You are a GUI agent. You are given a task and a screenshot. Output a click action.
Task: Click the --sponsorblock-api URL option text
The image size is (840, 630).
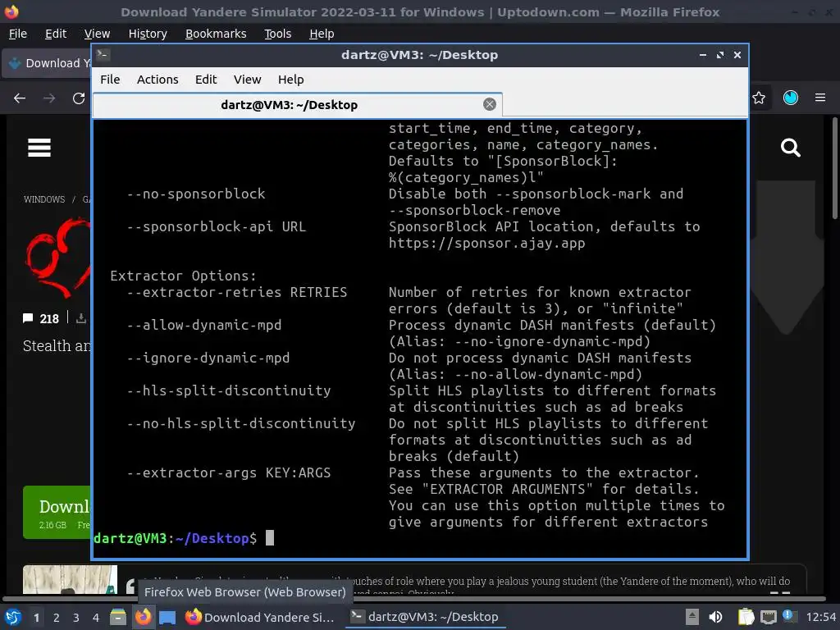point(217,226)
